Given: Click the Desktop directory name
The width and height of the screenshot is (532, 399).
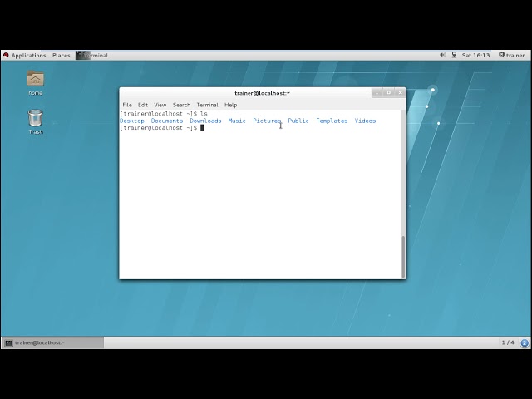Looking at the screenshot, I should coord(132,121).
